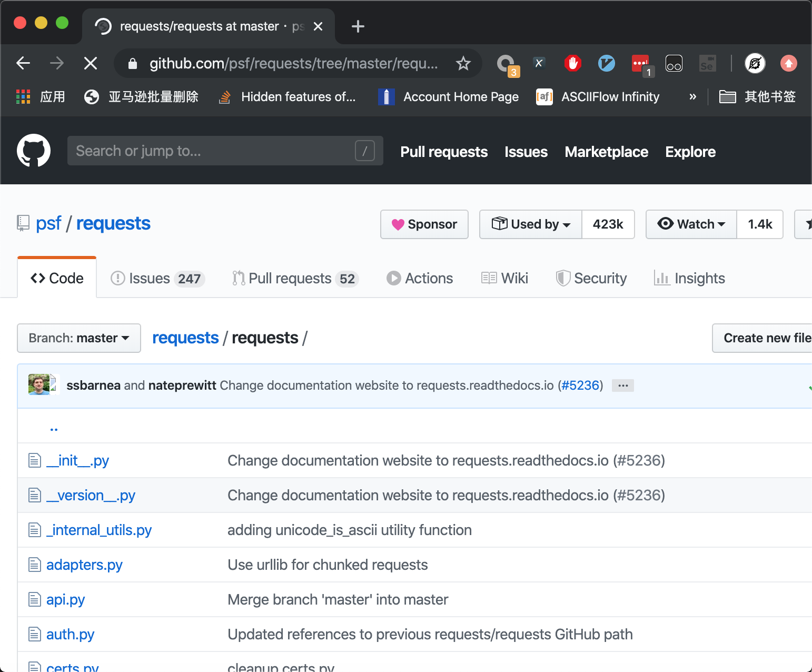Open the Apps grid icon in bookmarks bar
The height and width of the screenshot is (672, 812).
[x=23, y=97]
